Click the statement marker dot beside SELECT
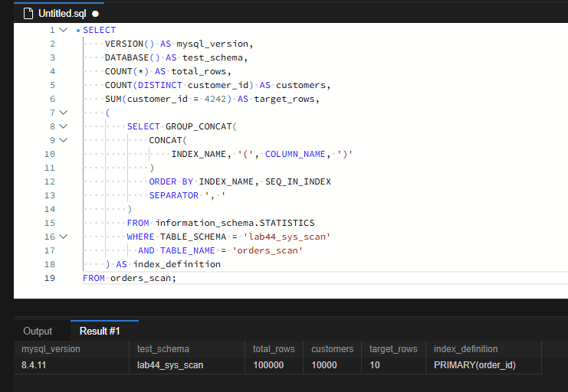This screenshot has width=568, height=392. point(78,31)
